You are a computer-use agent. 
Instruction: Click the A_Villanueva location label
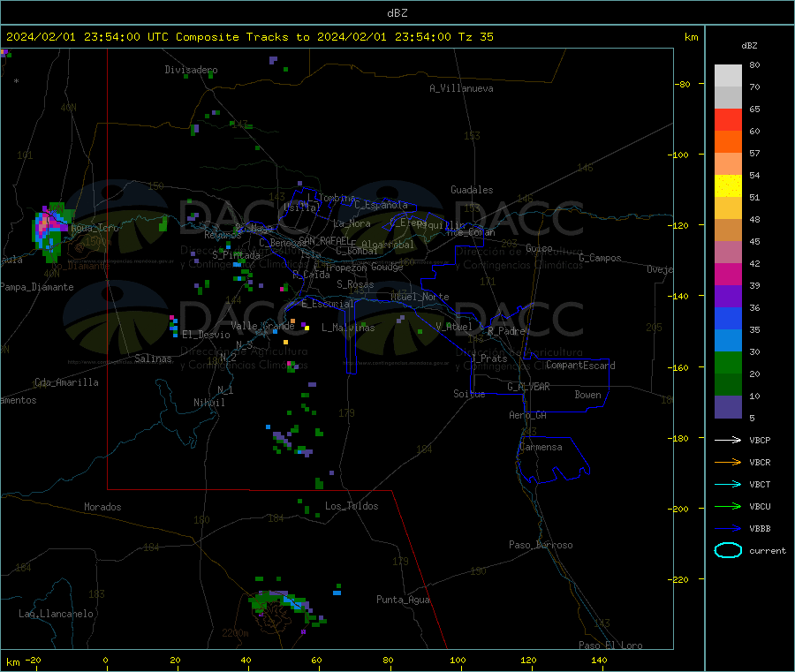tap(461, 88)
